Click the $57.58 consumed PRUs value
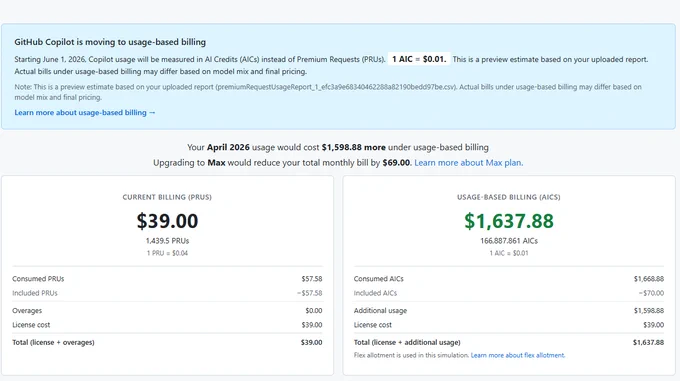The image size is (680, 381). 312,279
